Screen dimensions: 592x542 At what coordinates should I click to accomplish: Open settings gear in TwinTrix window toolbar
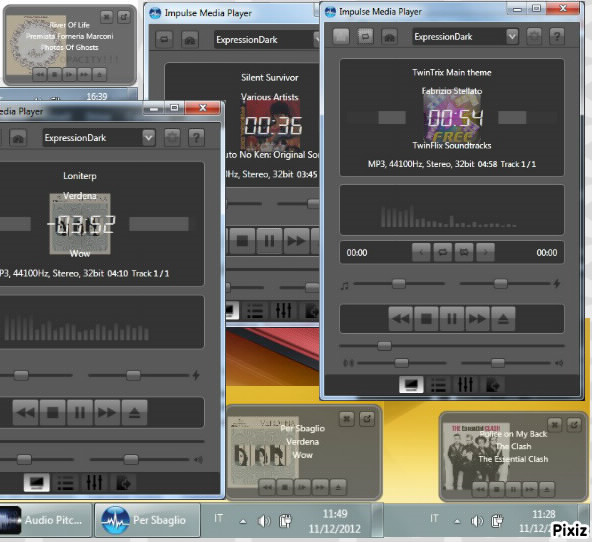pos(534,37)
